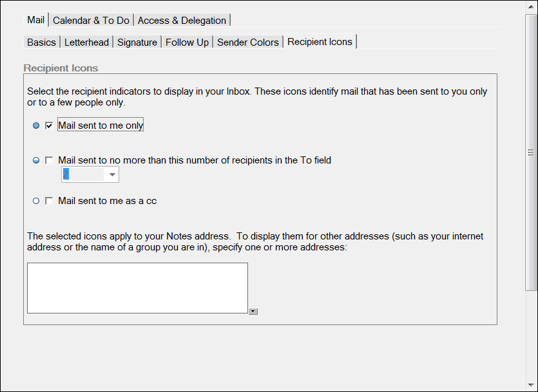Enable the To field recipient limit checkbox

49,160
